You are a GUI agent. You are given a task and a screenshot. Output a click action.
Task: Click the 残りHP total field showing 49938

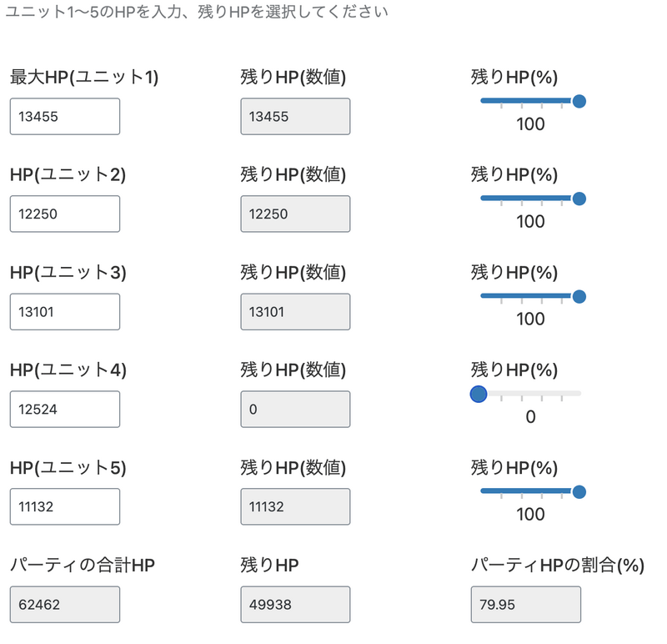click(x=295, y=605)
